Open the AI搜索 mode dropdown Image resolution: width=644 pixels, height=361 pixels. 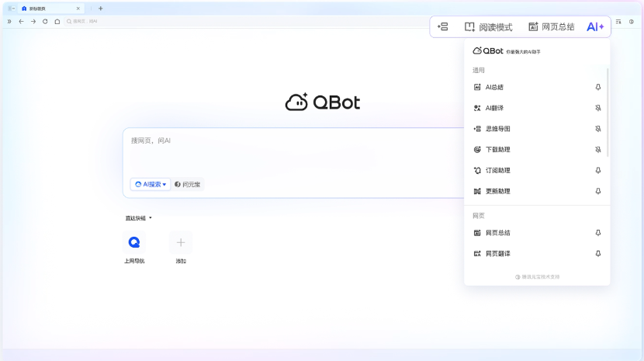point(151,184)
